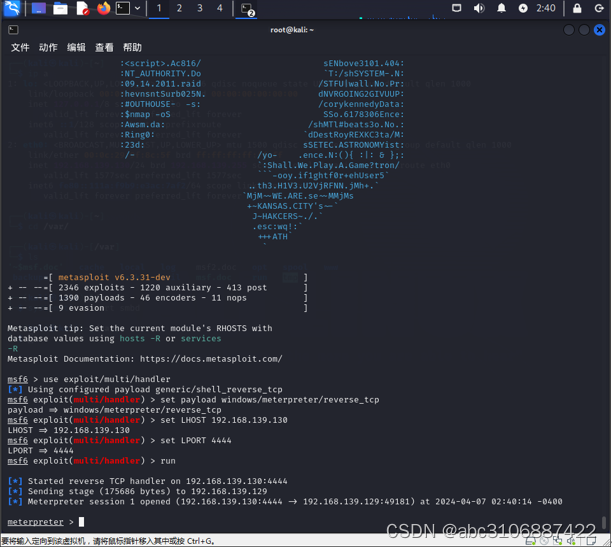This screenshot has width=612, height=548.
Task: Open the display/screen tray icon
Action: (x=456, y=8)
